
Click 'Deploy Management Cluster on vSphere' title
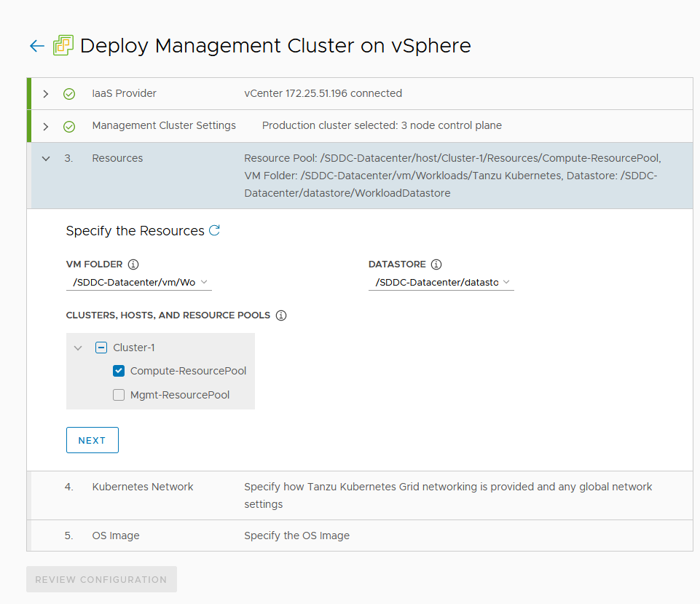(x=275, y=45)
